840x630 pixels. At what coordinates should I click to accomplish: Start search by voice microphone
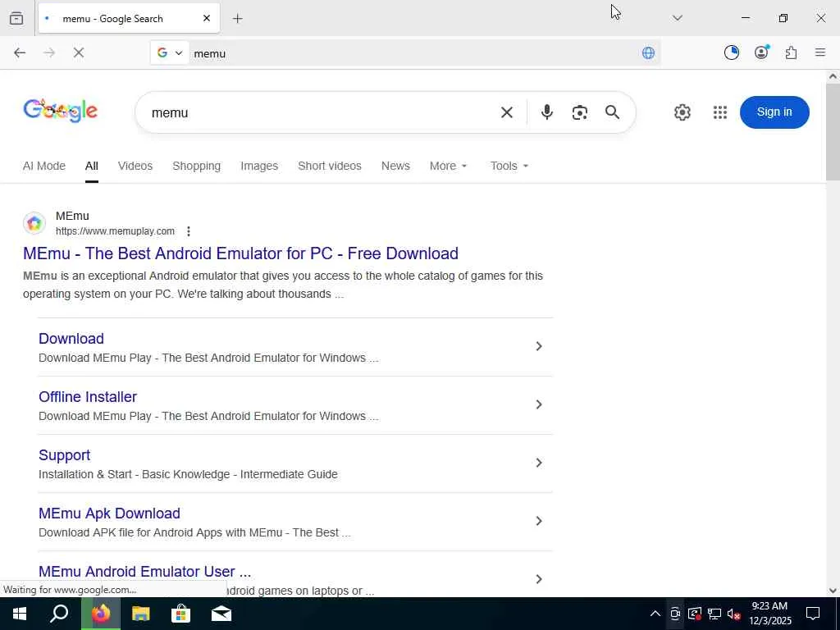click(x=546, y=112)
